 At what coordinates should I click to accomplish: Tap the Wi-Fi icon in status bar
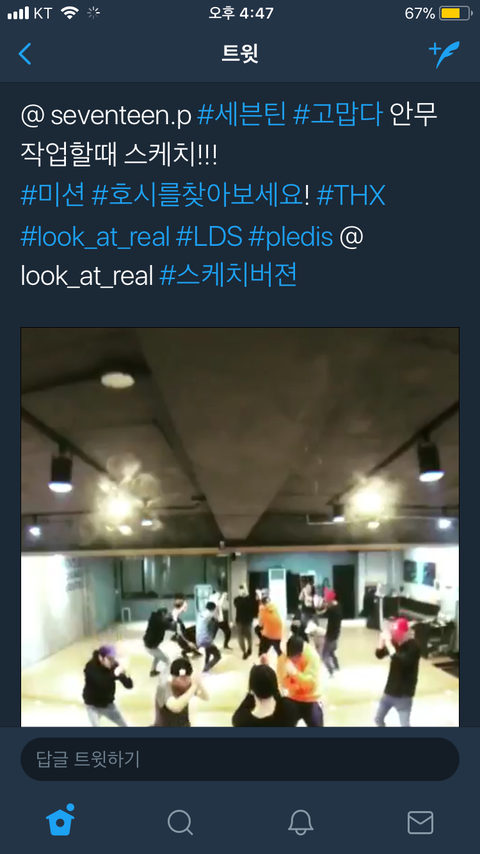(x=69, y=13)
